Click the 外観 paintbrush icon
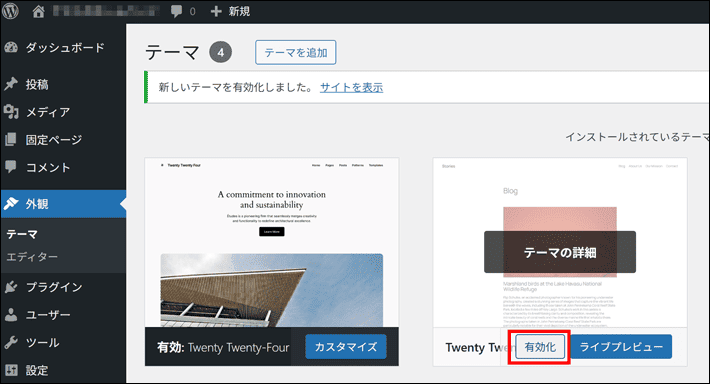The height and width of the screenshot is (384, 710). [x=11, y=204]
